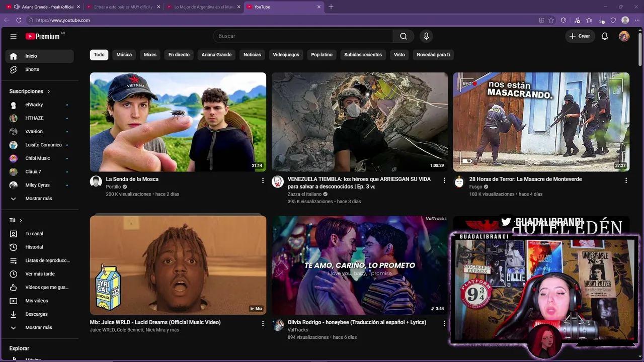Open the YouTube hamburger guide menu

point(14,36)
